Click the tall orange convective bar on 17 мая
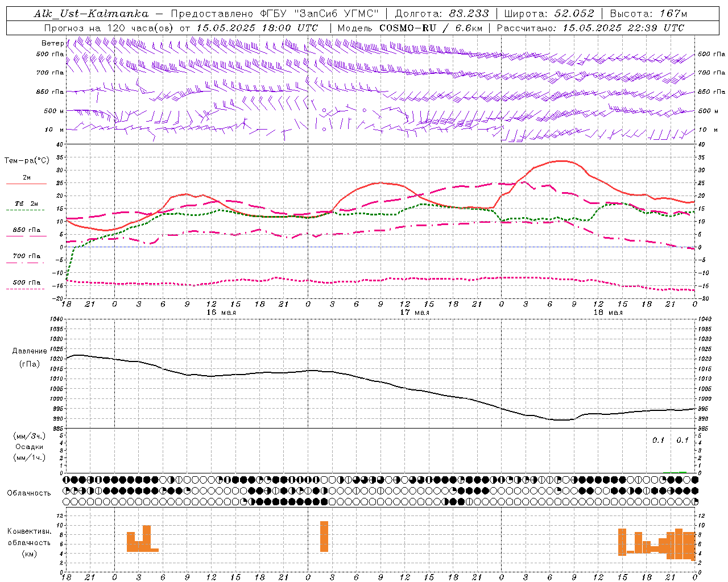The image size is (728, 582). click(x=324, y=536)
